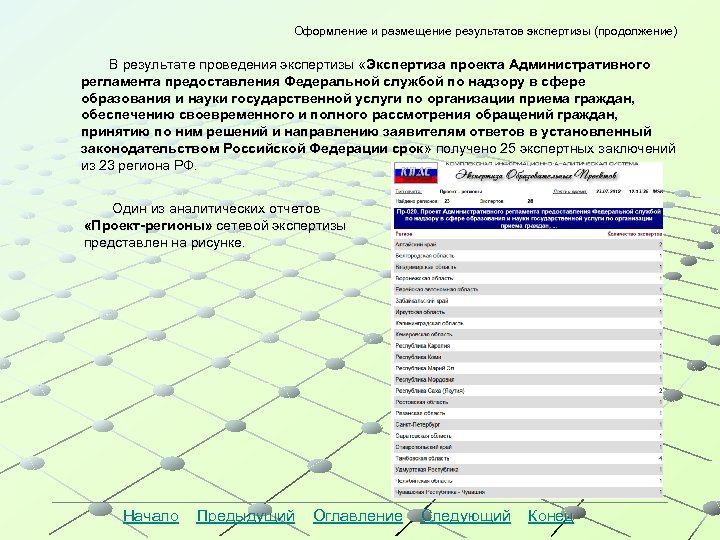The height and width of the screenshot is (540, 720).
Task: Select the Белгородская область row
Action: (529, 256)
